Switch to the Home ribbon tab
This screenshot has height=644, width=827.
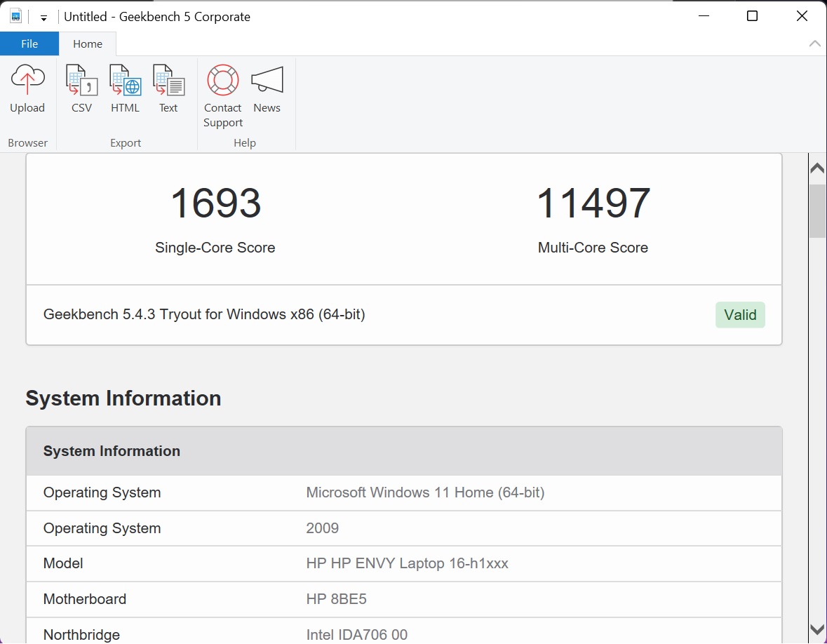pos(88,43)
